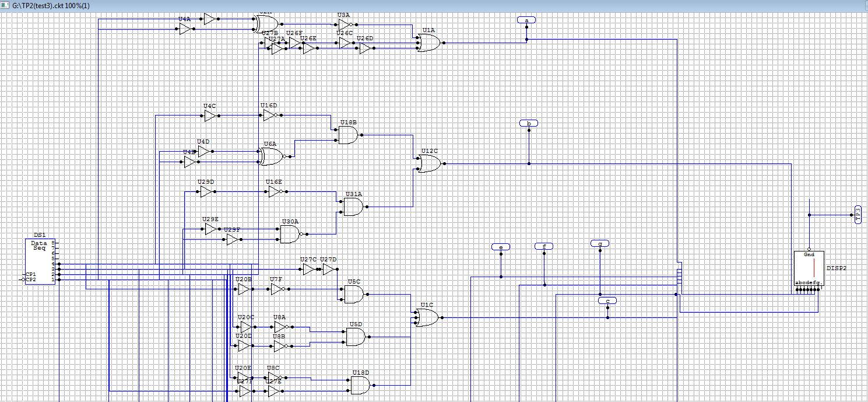Select the TP3 test point
The width and height of the screenshot is (868, 402).
[858, 214]
